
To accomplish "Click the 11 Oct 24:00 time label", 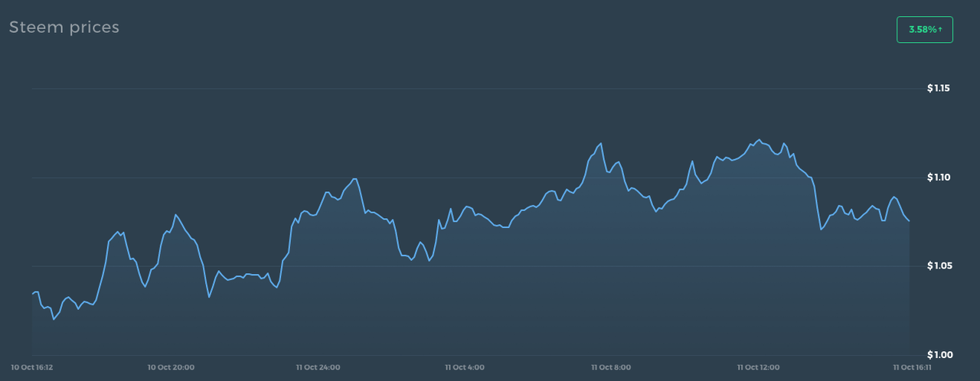I will (x=318, y=368).
